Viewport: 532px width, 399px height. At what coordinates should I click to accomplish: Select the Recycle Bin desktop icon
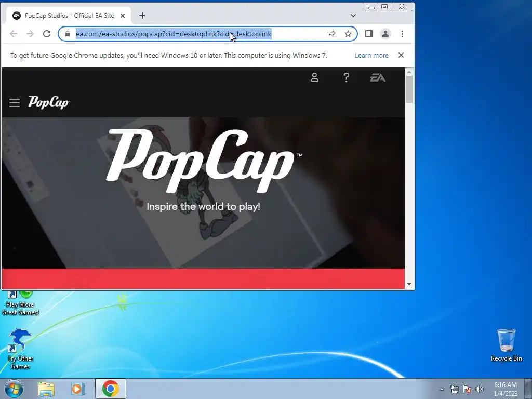pos(506,345)
